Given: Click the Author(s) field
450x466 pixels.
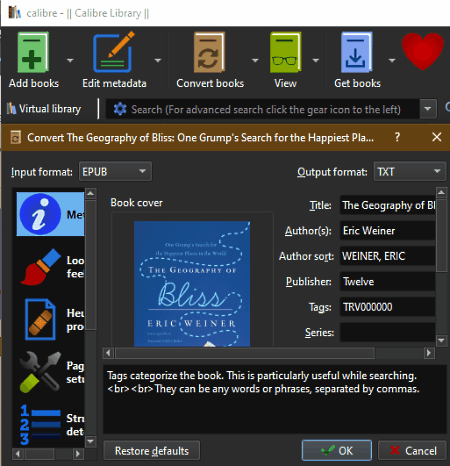Looking at the screenshot, I should click(x=388, y=231).
